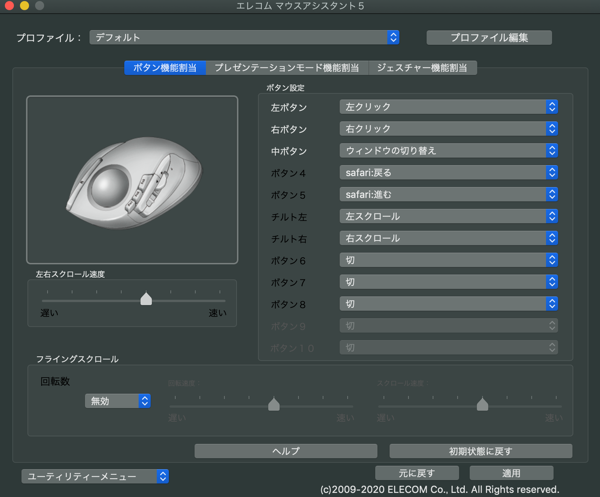Click the 遅い label under 左右スクロール速度
Image resolution: width=600 pixels, height=497 pixels.
pos(49,313)
